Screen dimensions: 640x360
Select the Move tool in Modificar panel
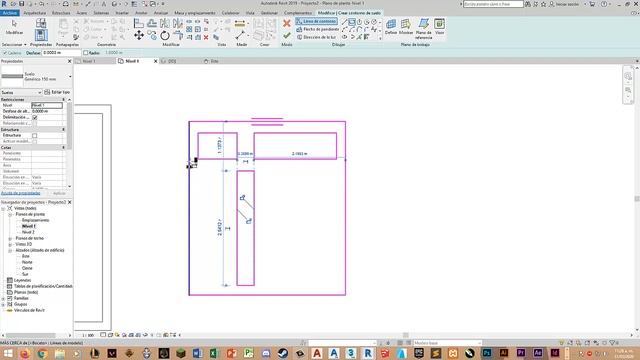(x=139, y=36)
